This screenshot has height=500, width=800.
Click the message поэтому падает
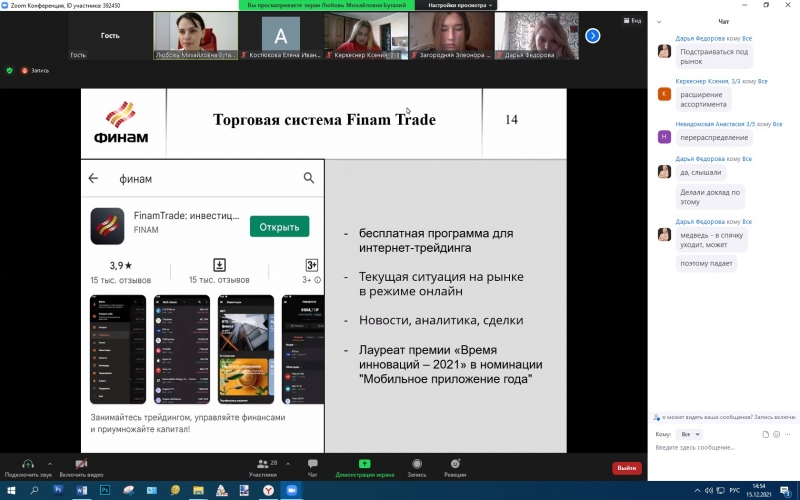click(706, 263)
